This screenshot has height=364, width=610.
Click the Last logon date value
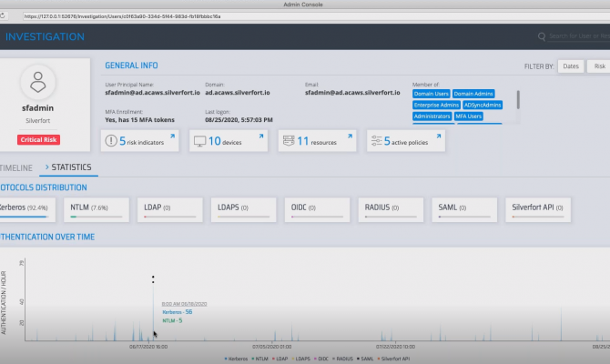pos(239,120)
